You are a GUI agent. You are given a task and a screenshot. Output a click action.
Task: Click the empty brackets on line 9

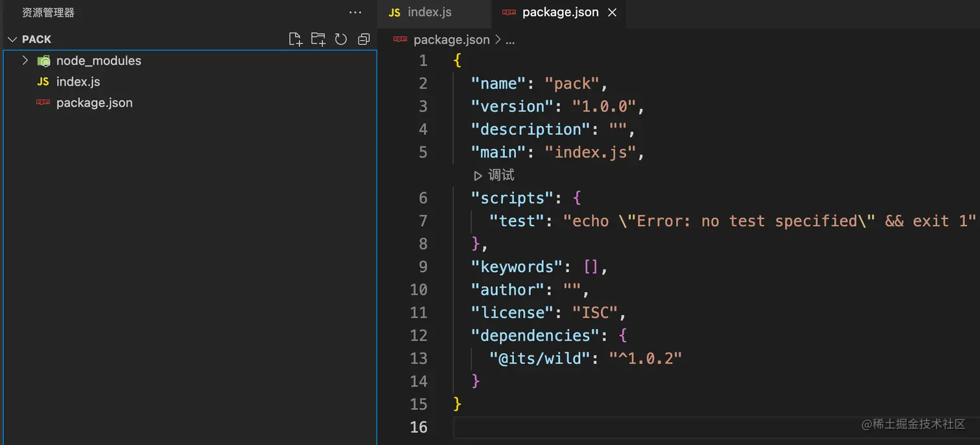click(591, 267)
